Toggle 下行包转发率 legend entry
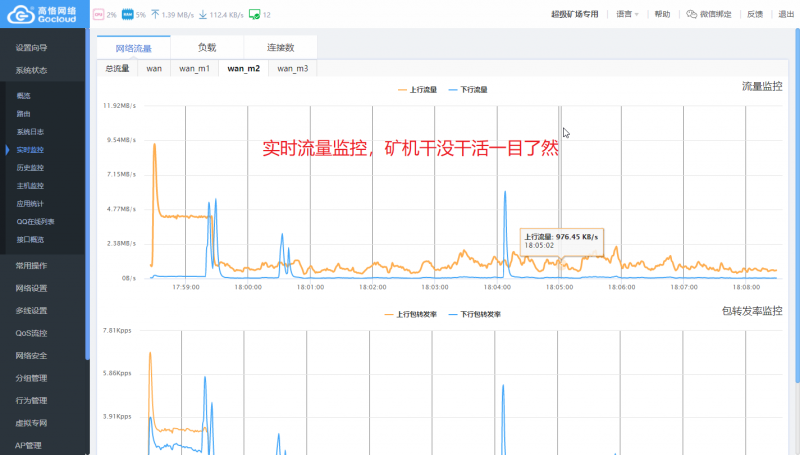The width and height of the screenshot is (800, 455). [x=475, y=314]
